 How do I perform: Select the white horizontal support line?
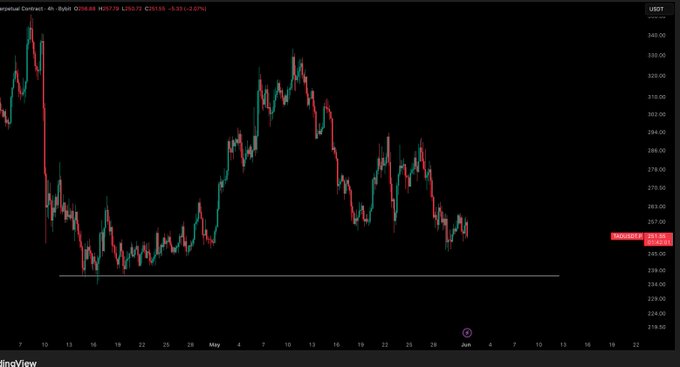tap(309, 275)
